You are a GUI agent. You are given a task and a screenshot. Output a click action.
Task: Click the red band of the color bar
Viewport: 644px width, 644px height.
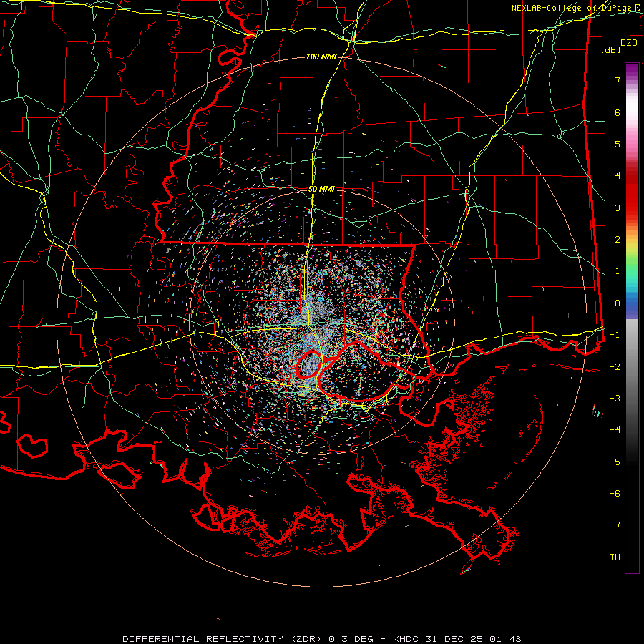point(632,192)
